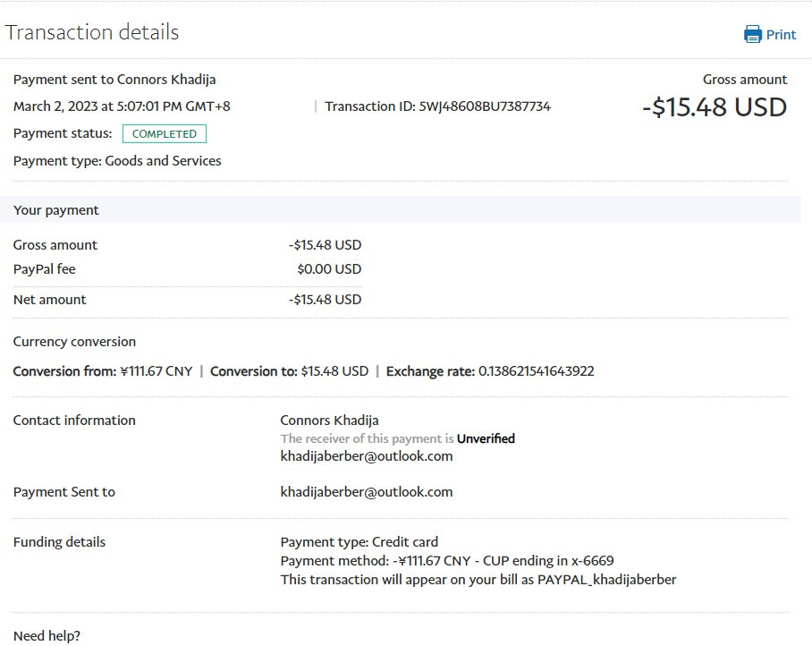Select the Transaction details heading
The height and width of the screenshot is (646, 812).
point(92,32)
